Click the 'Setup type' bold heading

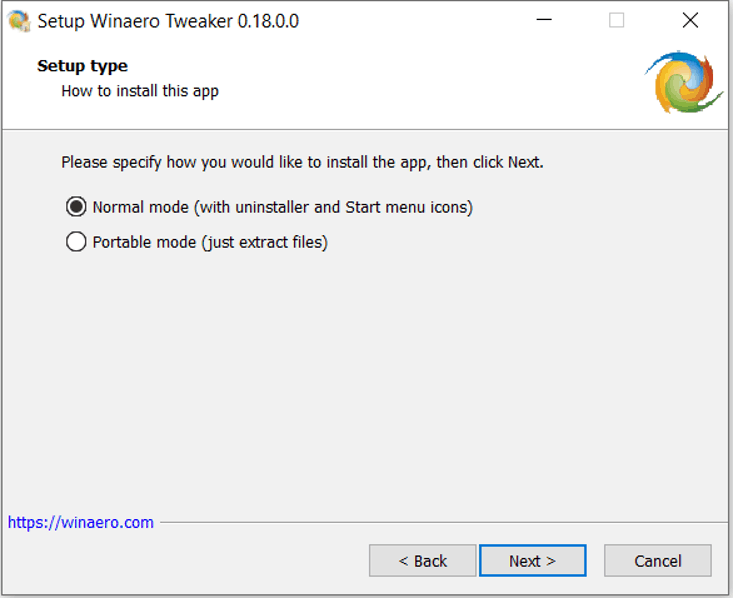tap(82, 66)
